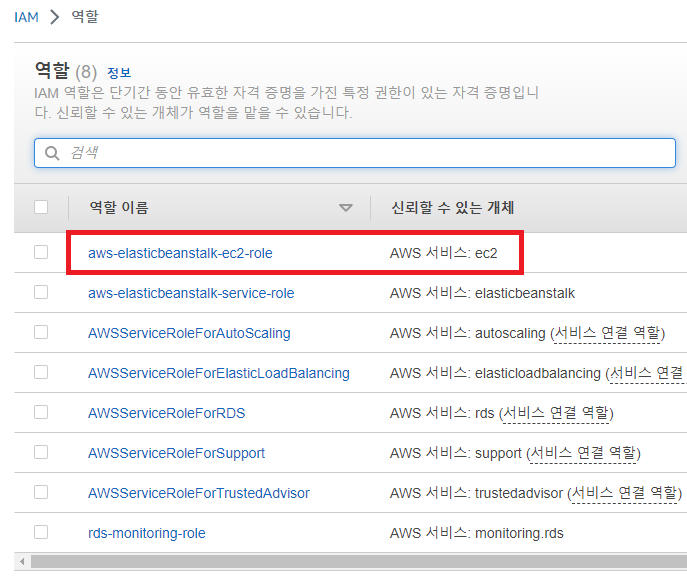The height and width of the screenshot is (582, 687).
Task: Check the AWSServiceRoleForTrustedAdvisor checkbox
Action: [41, 492]
